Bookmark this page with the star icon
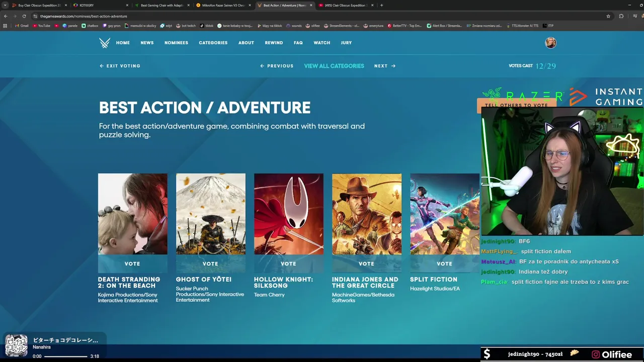The width and height of the screenshot is (644, 362). coord(608,16)
